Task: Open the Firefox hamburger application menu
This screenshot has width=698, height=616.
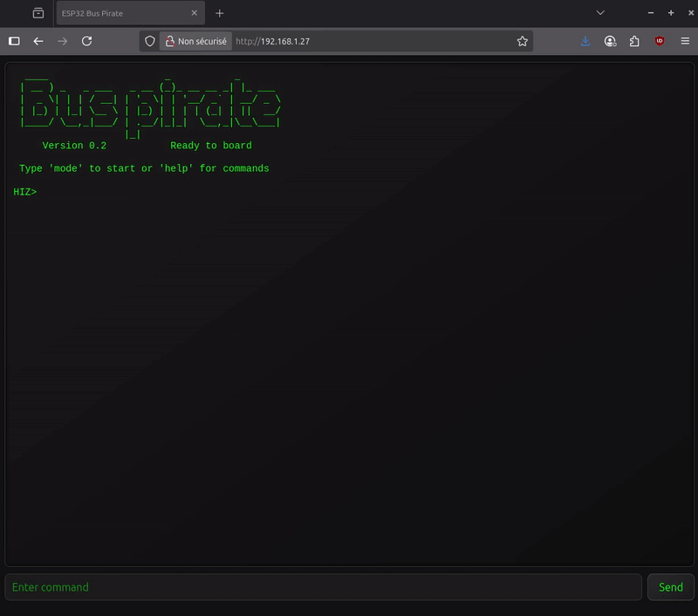Action: [x=685, y=41]
